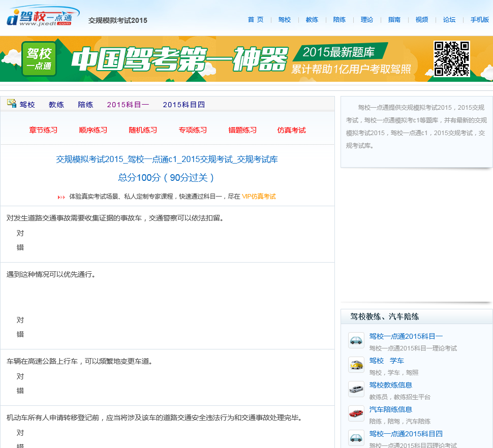493x448 pixels.
Task: Click the 对发生道路交通事故 question text
Action: [116, 218]
